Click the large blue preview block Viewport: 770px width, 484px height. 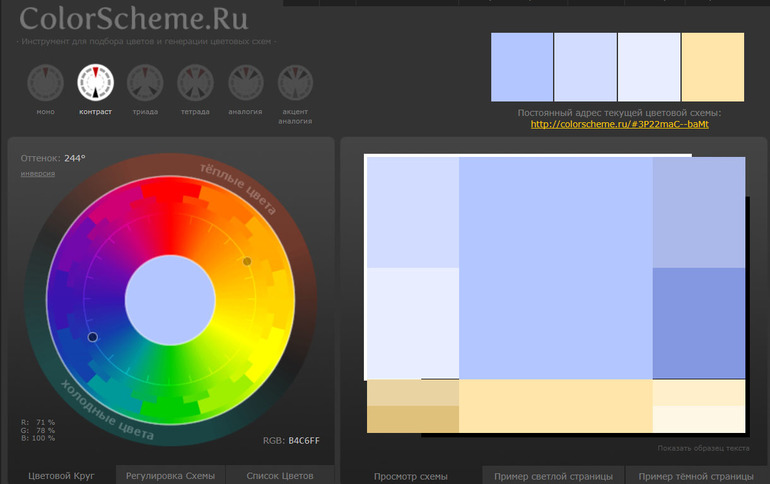[x=555, y=268]
